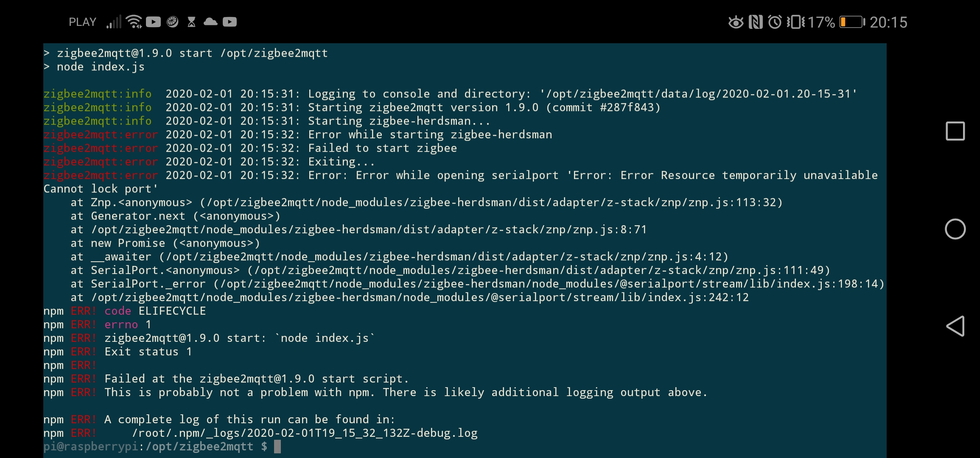Tap the eye comfort status icon
Image resolution: width=980 pixels, height=458 pixels.
[x=736, y=22]
